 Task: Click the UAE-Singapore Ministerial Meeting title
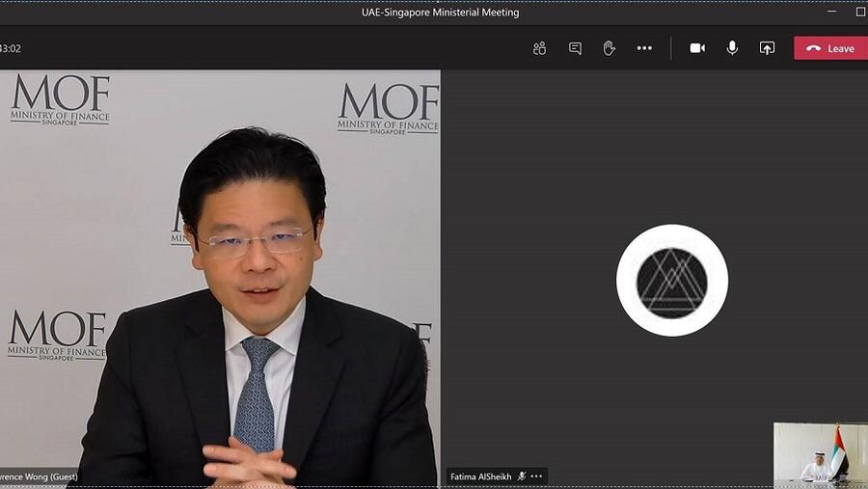pos(440,13)
